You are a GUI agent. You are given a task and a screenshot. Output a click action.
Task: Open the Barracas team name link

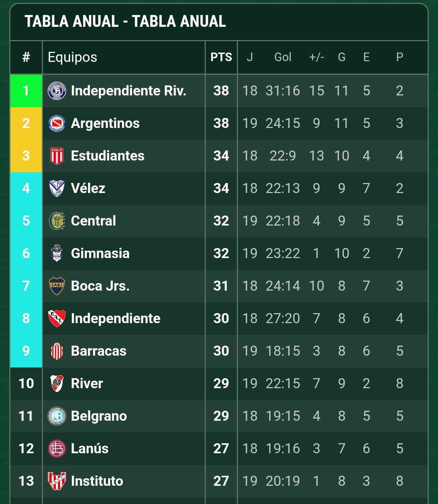click(x=99, y=351)
